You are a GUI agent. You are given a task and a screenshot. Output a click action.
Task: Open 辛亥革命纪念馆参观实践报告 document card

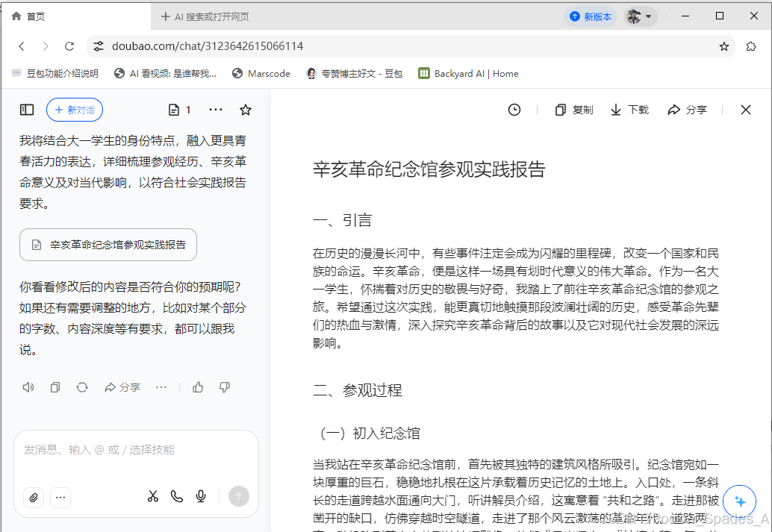pyautogui.click(x=108, y=245)
